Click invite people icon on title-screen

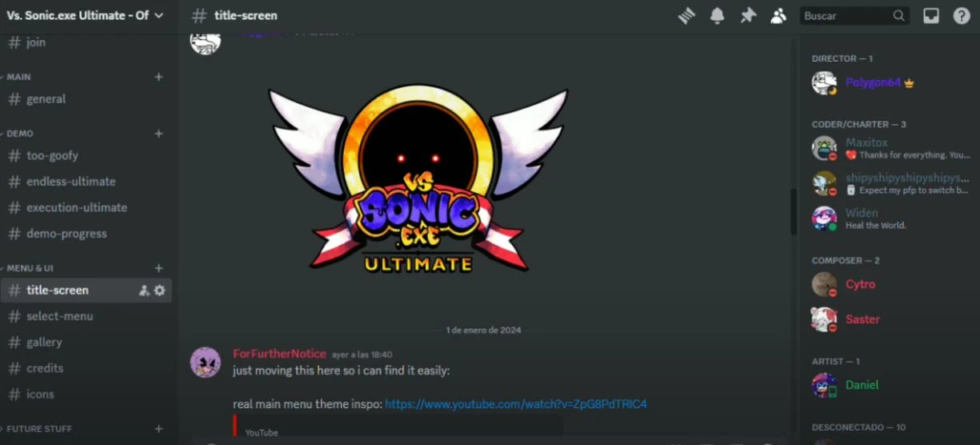tap(144, 291)
